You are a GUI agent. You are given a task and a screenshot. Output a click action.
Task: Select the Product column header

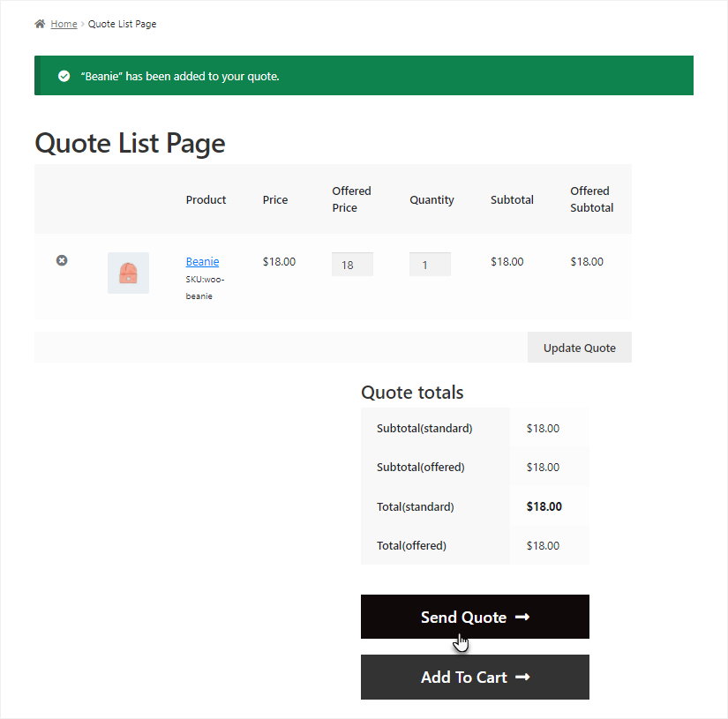click(x=206, y=199)
